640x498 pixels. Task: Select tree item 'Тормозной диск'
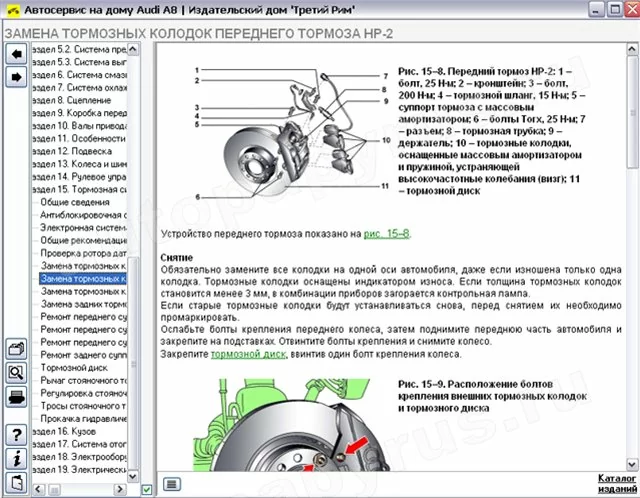pos(74,368)
